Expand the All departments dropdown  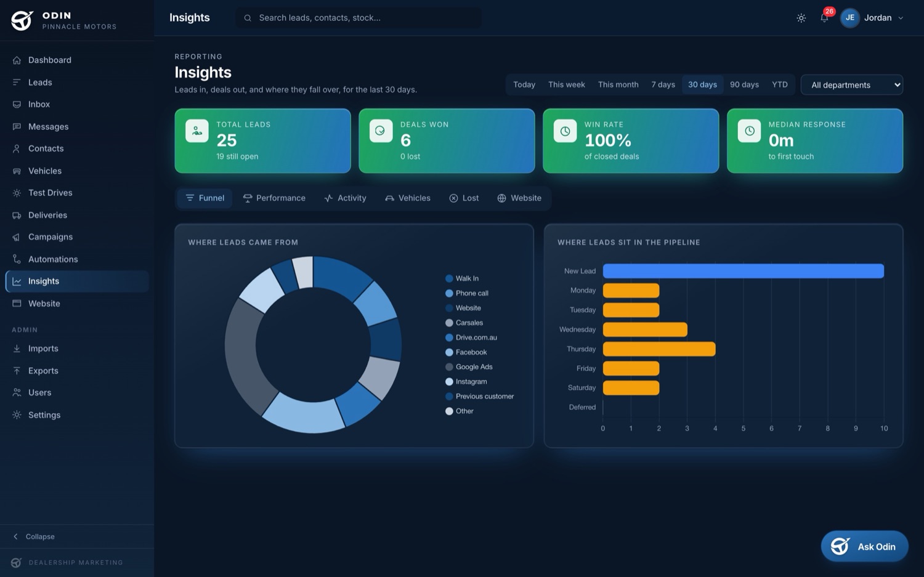[852, 85]
